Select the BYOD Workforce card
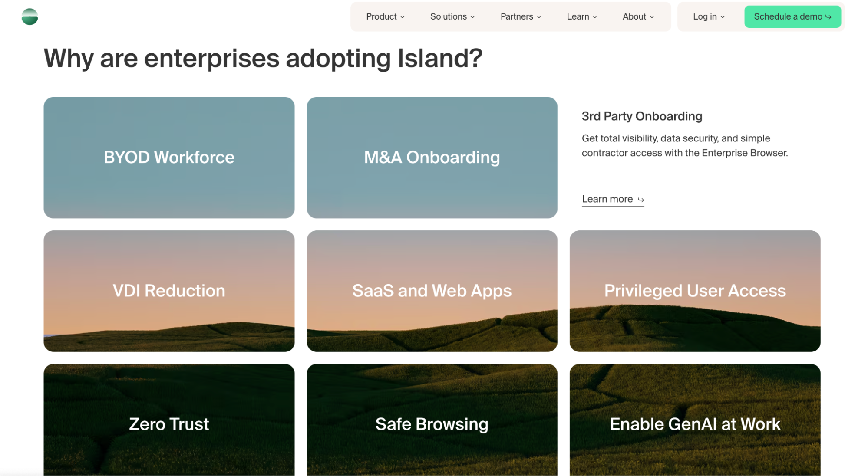 click(169, 158)
